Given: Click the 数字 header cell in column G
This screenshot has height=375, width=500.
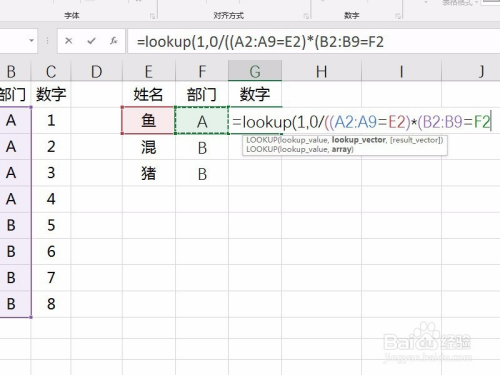Looking at the screenshot, I should [x=255, y=94].
